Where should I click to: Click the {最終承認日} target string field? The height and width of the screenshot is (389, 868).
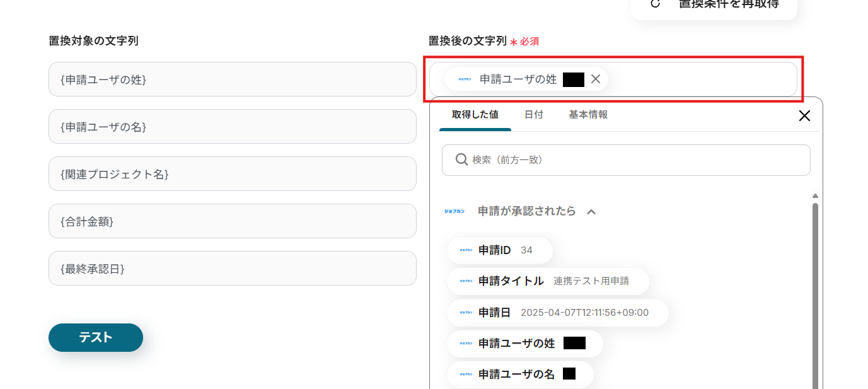coord(233,269)
